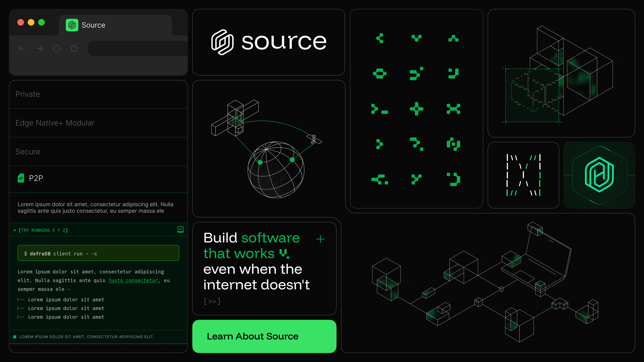Click the teal hexagon Source app icon
644x362 pixels.
[599, 175]
